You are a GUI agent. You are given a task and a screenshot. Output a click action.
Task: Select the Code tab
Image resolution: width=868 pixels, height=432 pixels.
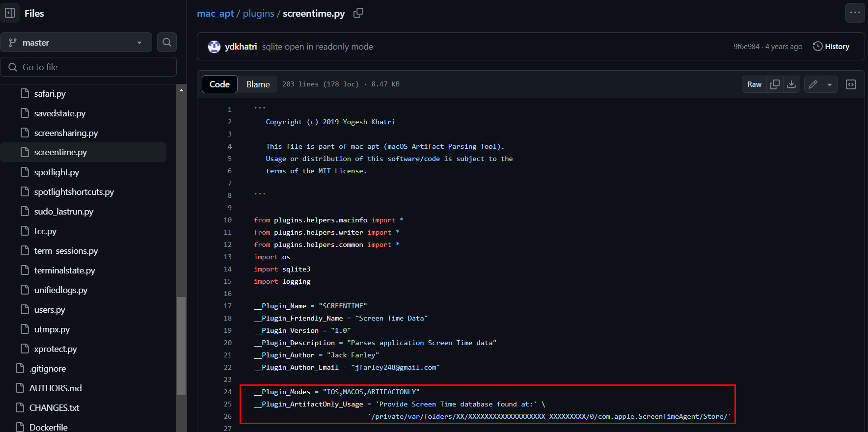(x=219, y=84)
